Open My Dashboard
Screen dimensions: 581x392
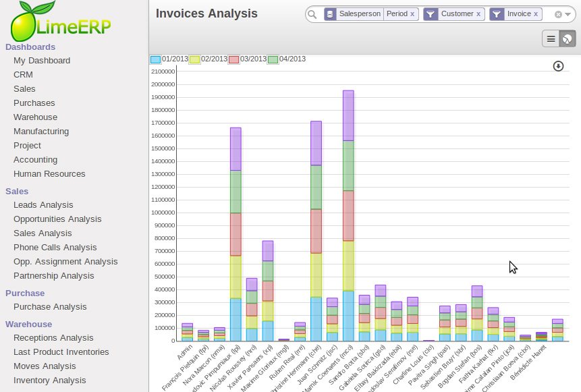(x=42, y=61)
